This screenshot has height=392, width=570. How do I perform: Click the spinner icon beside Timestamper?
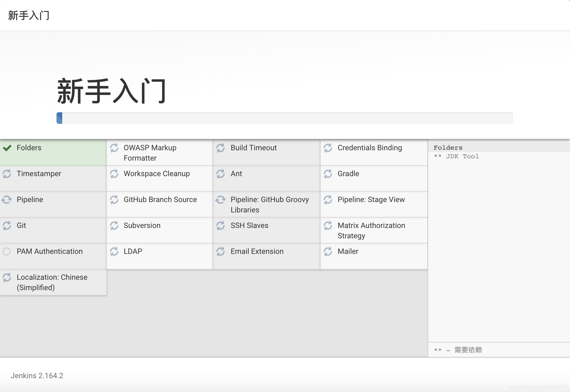[x=7, y=174]
